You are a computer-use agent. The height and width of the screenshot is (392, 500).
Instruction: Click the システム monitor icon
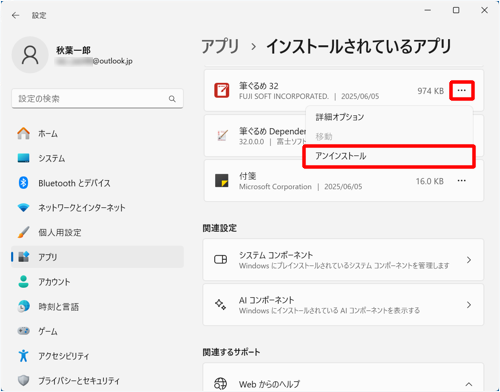[23, 158]
